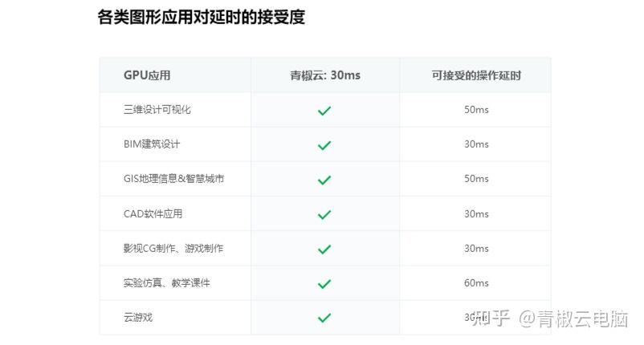Screen dimensions: 644x345
Task: Click the green checkmark for 三维设计可视化
Action: pos(324,111)
